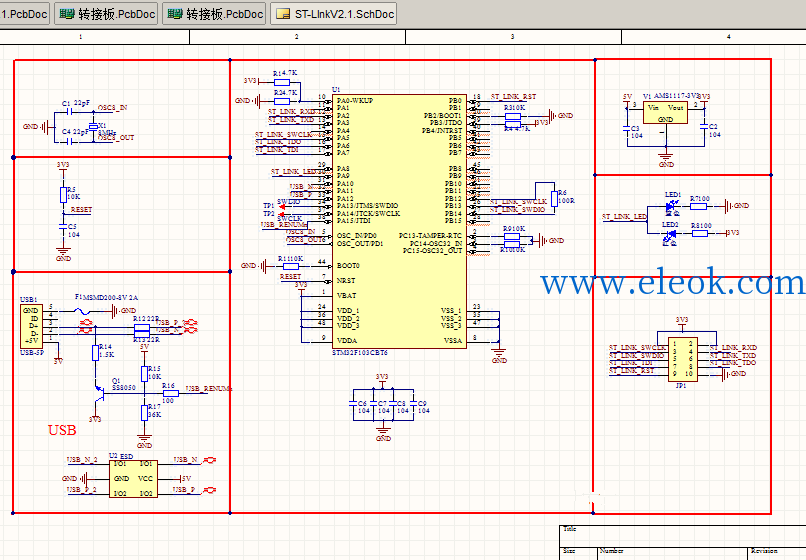Click the PA13/JTMS/SWDIO pin name
806x560 pixels.
(x=367, y=206)
